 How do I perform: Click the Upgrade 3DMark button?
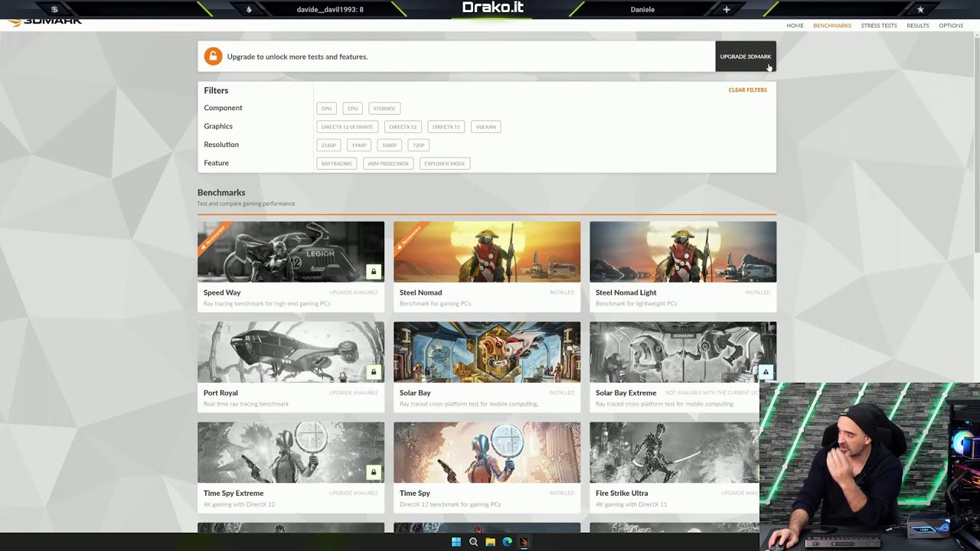point(746,57)
